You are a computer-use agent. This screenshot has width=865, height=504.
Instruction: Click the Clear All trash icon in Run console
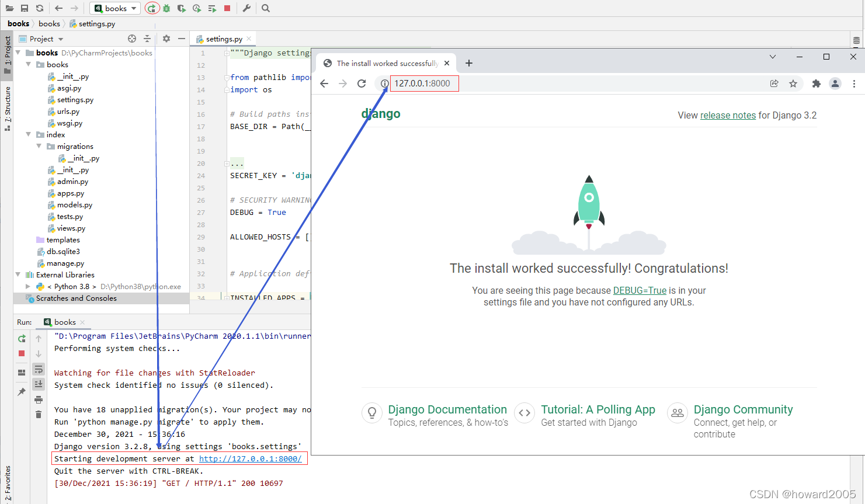pyautogui.click(x=39, y=415)
